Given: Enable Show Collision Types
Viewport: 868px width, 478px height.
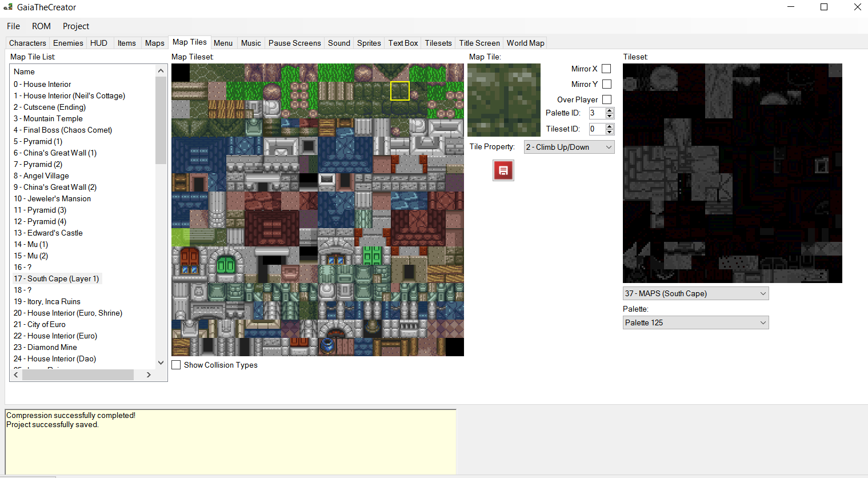Looking at the screenshot, I should click(x=175, y=365).
